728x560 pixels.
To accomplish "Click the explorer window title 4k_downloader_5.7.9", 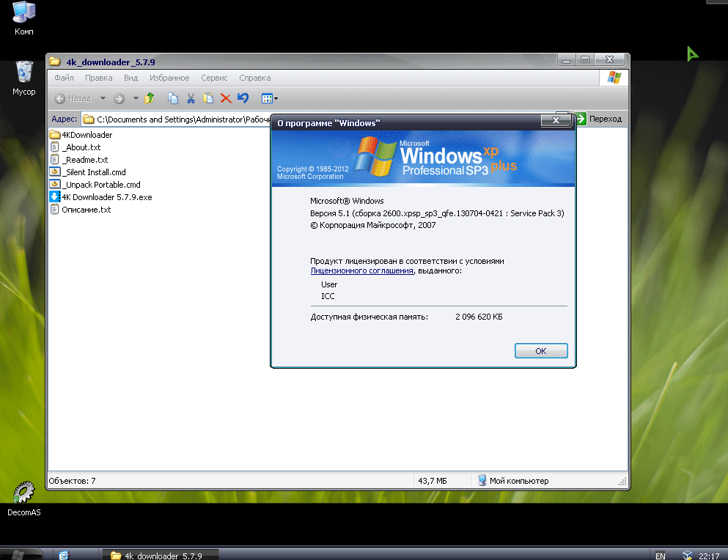I will tap(111, 62).
